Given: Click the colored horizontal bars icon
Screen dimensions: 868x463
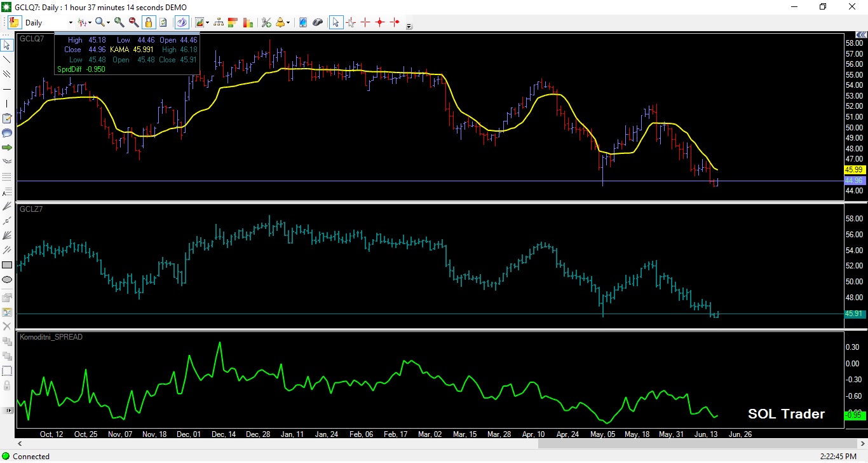Looking at the screenshot, I should 234,22.
